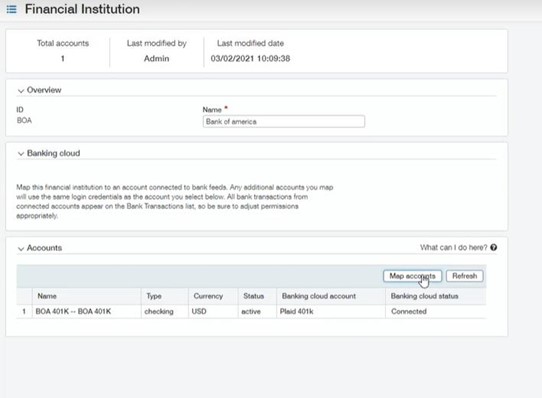This screenshot has height=398, width=542.
Task: Collapse the Banking cloud section chevron
Action: (21, 154)
